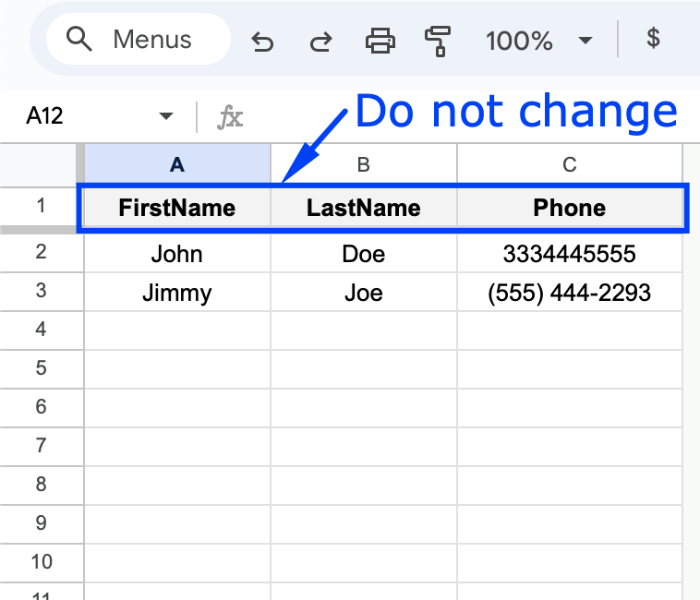Open the A12 name box dropdown arrow

coord(165,116)
